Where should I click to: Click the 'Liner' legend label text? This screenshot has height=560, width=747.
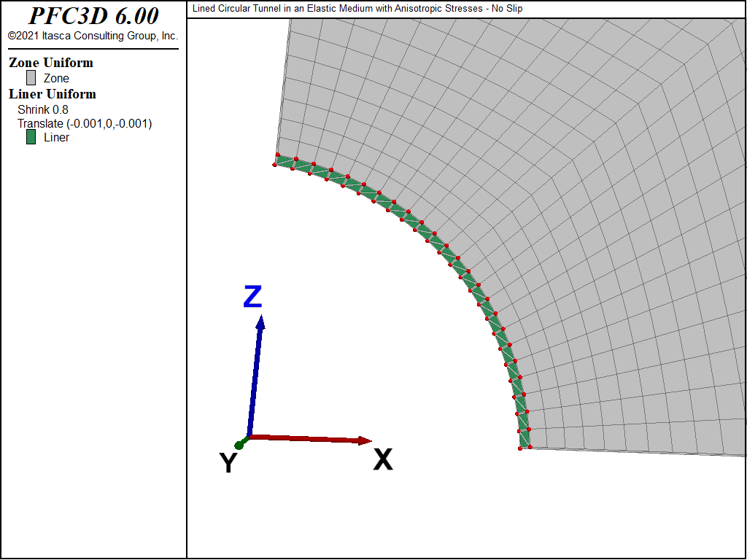click(x=56, y=137)
